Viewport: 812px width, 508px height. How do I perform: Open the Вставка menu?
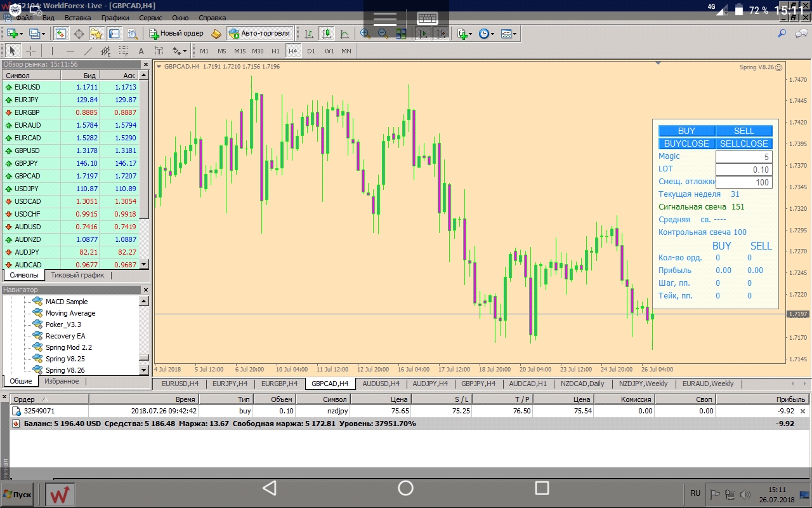pyautogui.click(x=77, y=18)
